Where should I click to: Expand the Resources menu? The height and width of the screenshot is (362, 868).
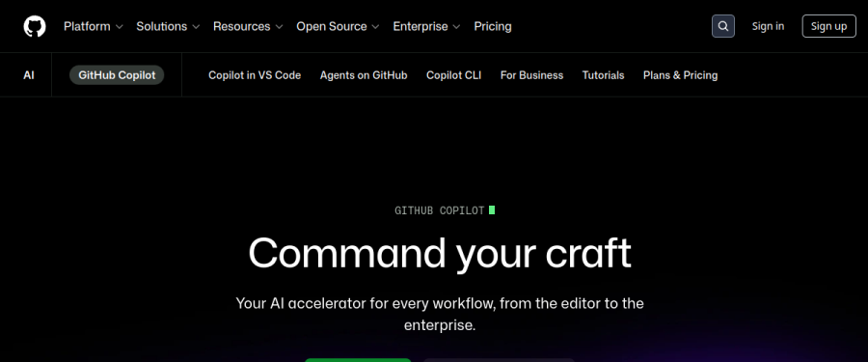pyautogui.click(x=248, y=26)
